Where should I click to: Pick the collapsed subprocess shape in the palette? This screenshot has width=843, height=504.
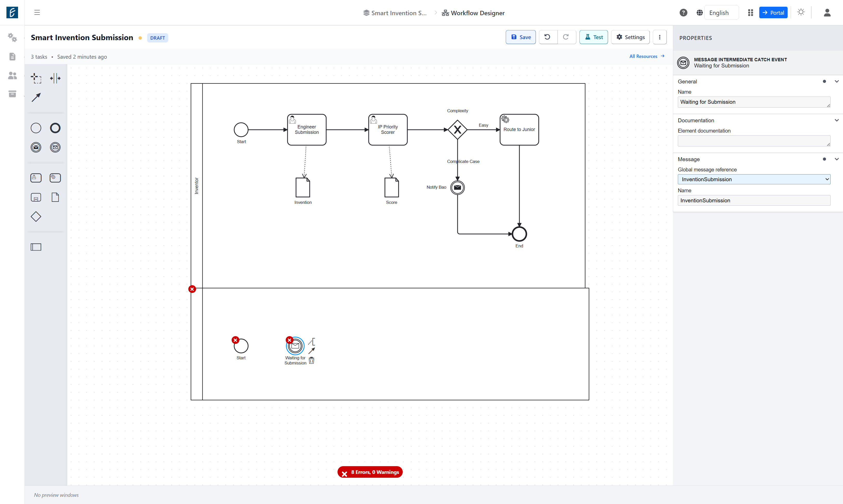36,197
